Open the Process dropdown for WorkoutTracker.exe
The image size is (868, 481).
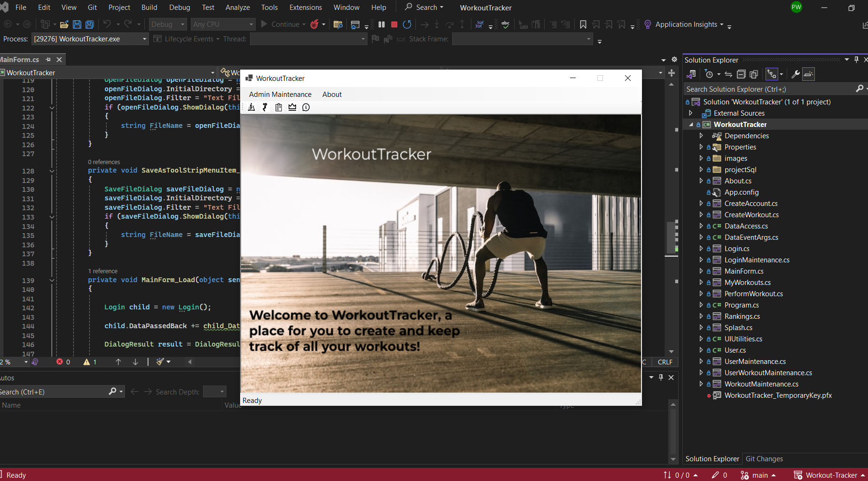(x=144, y=39)
